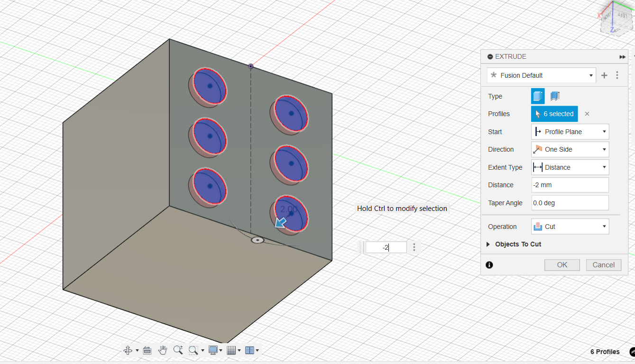Image resolution: width=635 pixels, height=364 pixels.
Task: Cancel the Extrude operation
Action: point(604,265)
